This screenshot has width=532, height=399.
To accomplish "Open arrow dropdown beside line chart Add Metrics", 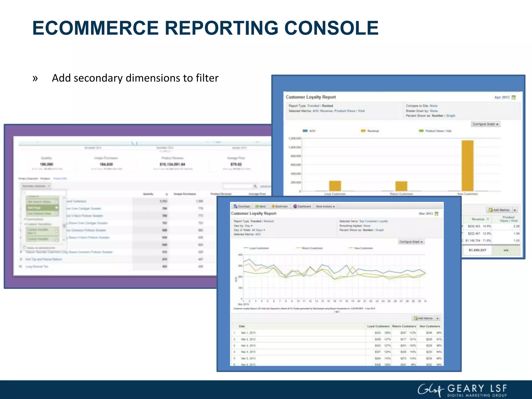I will pos(437,318).
